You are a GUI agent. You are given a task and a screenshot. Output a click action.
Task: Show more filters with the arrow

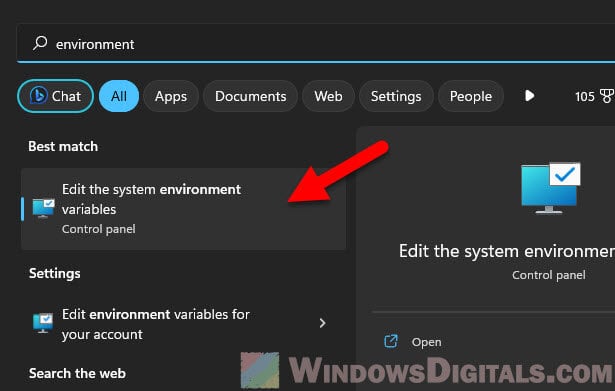click(529, 96)
